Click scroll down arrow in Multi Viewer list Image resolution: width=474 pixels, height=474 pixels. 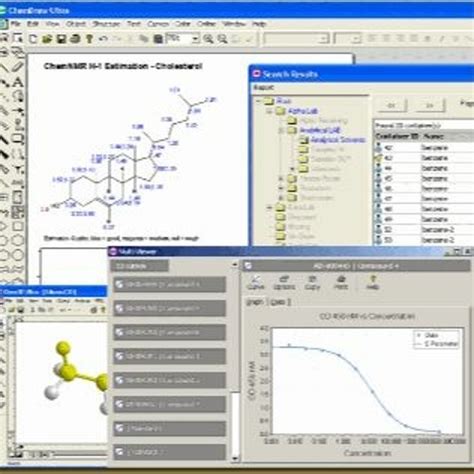(x=235, y=458)
